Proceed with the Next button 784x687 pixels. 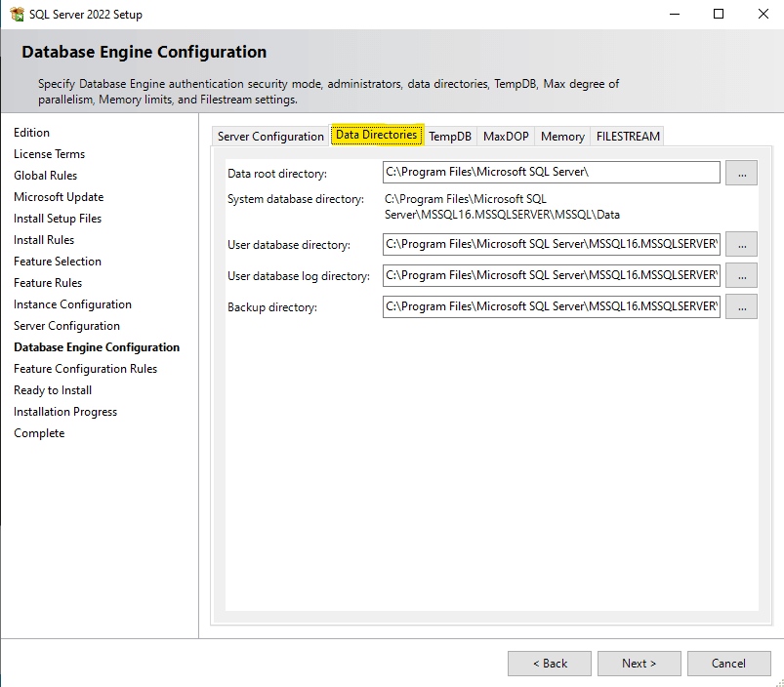639,664
